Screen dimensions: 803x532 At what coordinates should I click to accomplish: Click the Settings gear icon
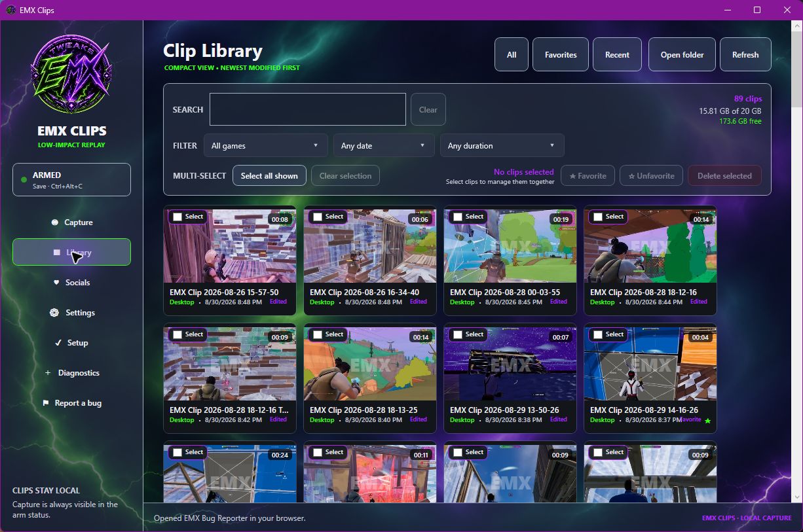click(54, 313)
